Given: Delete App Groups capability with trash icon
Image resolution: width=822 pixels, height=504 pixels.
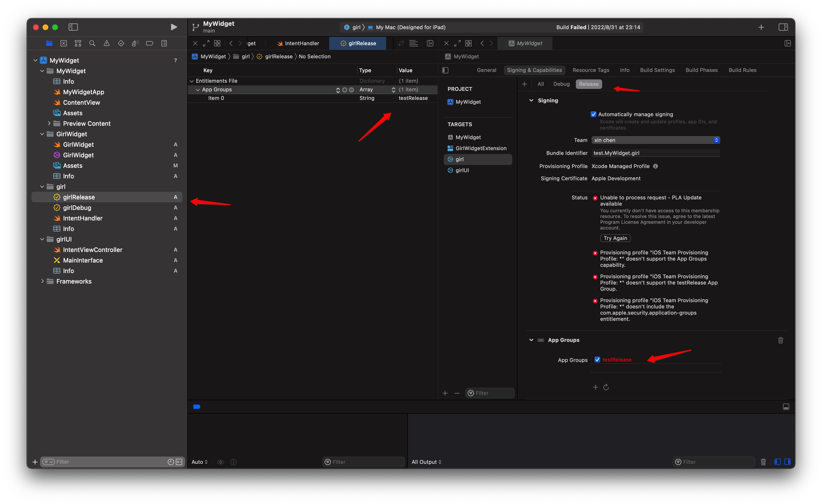Looking at the screenshot, I should (781, 340).
